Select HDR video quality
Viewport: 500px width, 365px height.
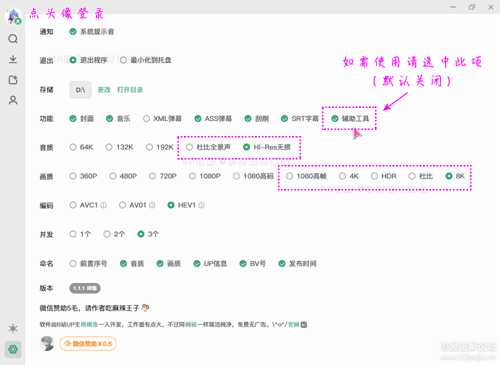(x=374, y=176)
